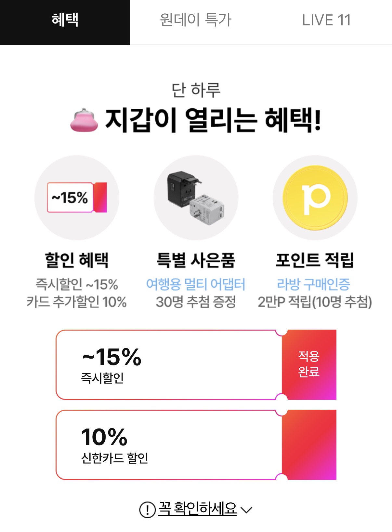Screen dimensions: 392x532
Task: Click the 여행용 멀티 어댑터 link text
Action: (196, 284)
